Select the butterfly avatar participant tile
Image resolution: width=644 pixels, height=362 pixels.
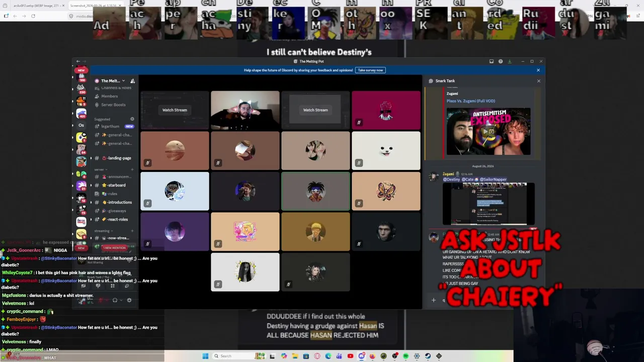pos(386,191)
